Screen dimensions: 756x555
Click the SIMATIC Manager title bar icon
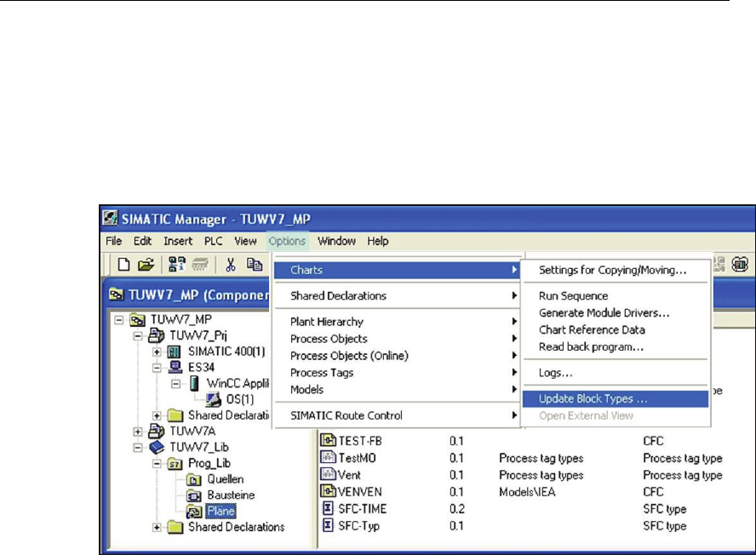110,218
